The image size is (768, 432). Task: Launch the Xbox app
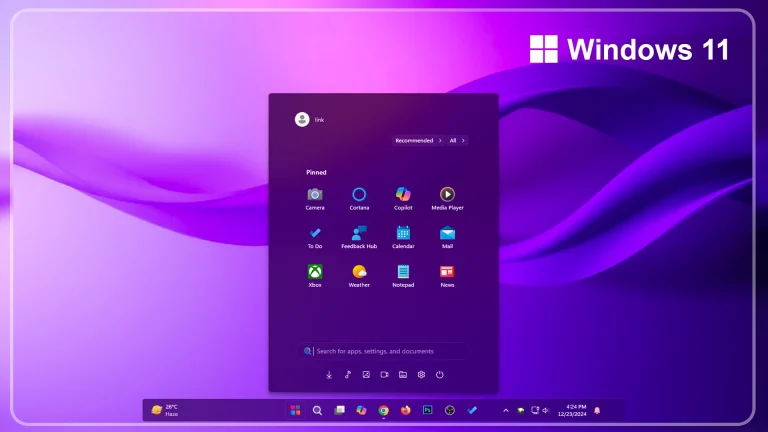click(x=315, y=272)
